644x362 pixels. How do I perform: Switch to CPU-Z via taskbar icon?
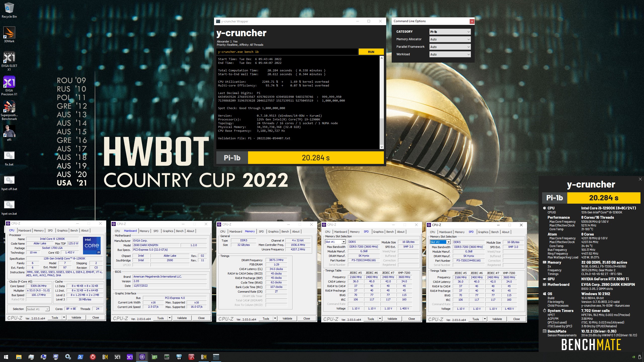142,357
